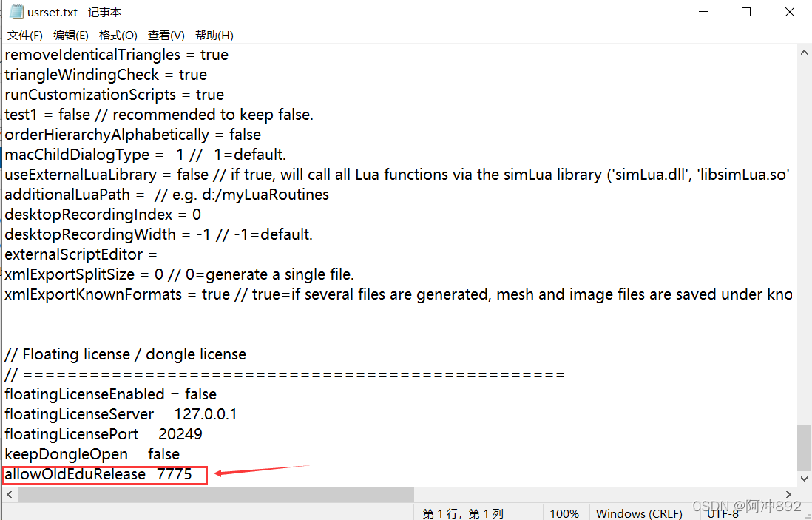Image resolution: width=812 pixels, height=520 pixels.
Task: Click the line floatingLicenseEnabled = false
Action: tap(110, 394)
